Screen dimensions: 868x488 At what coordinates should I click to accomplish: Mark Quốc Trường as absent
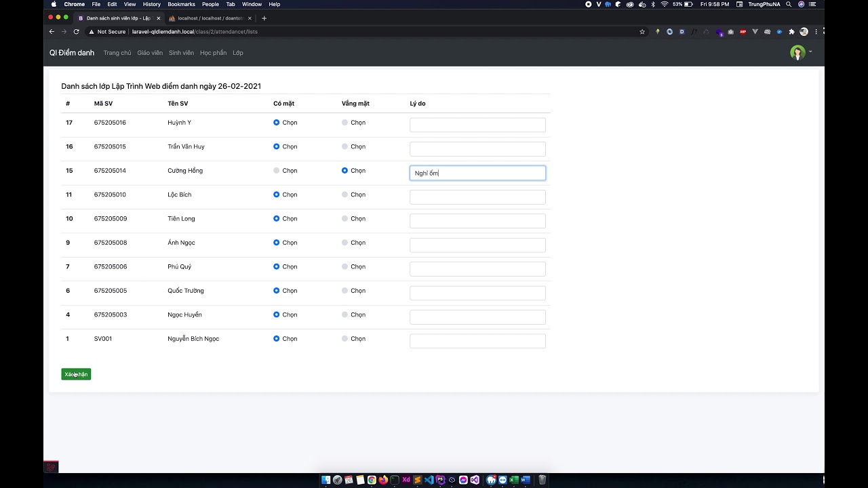[x=344, y=291]
